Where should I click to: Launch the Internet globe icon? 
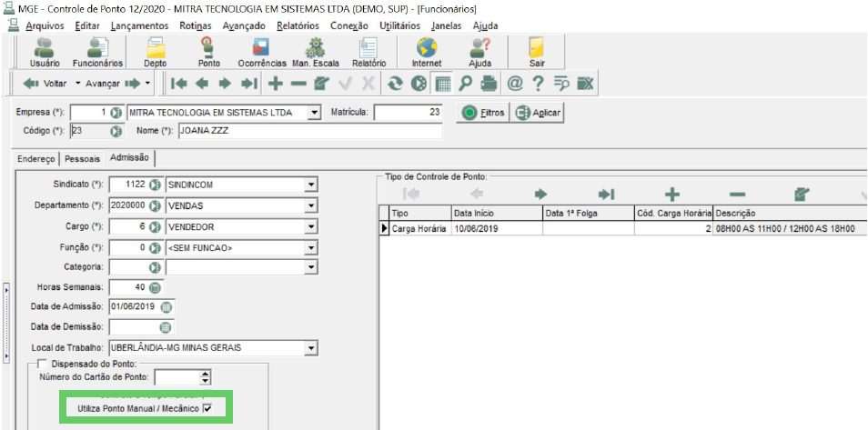click(426, 52)
